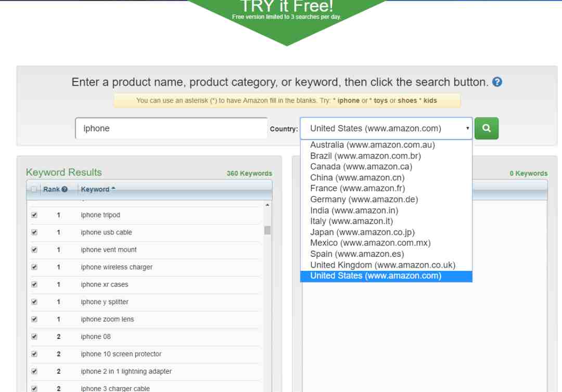Uncheck the iphone zoom lens checkbox

34,319
